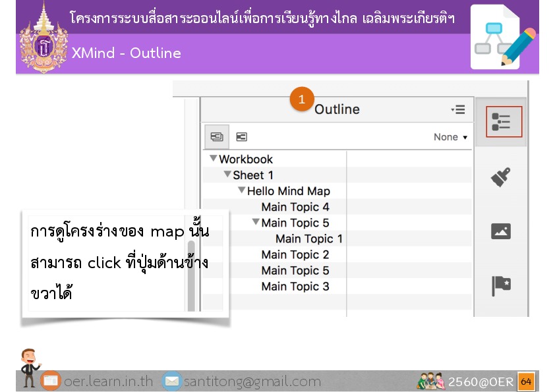
Task: Collapse the expanded Main Topic 5 node
Action: (256, 223)
